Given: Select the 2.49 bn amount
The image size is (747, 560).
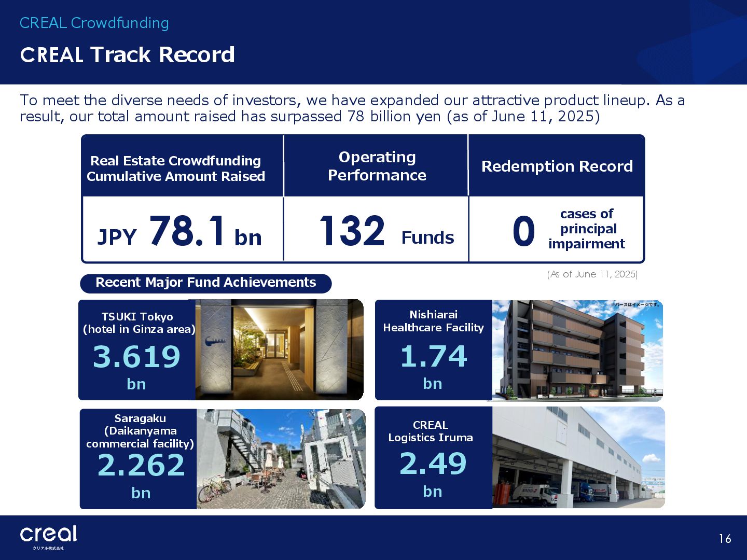Looking at the screenshot, I should pos(433,474).
